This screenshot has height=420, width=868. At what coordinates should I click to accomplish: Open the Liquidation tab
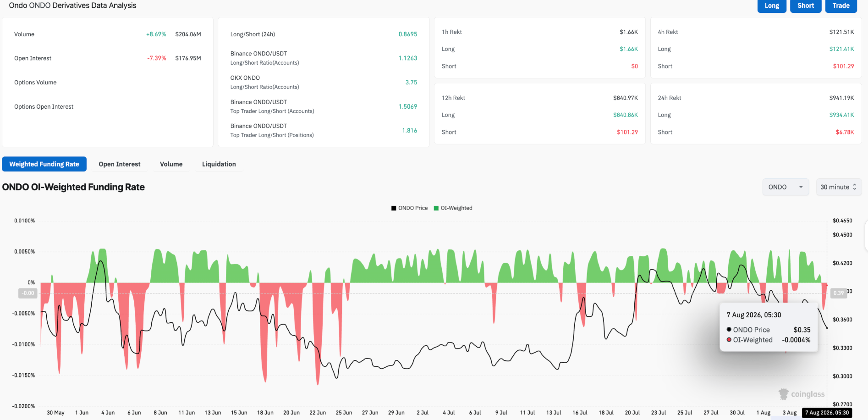[219, 164]
